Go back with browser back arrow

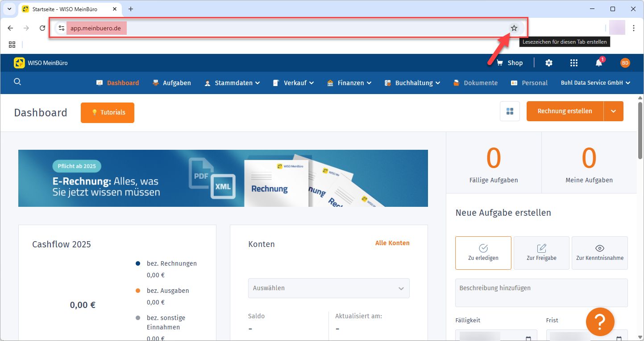(10, 28)
